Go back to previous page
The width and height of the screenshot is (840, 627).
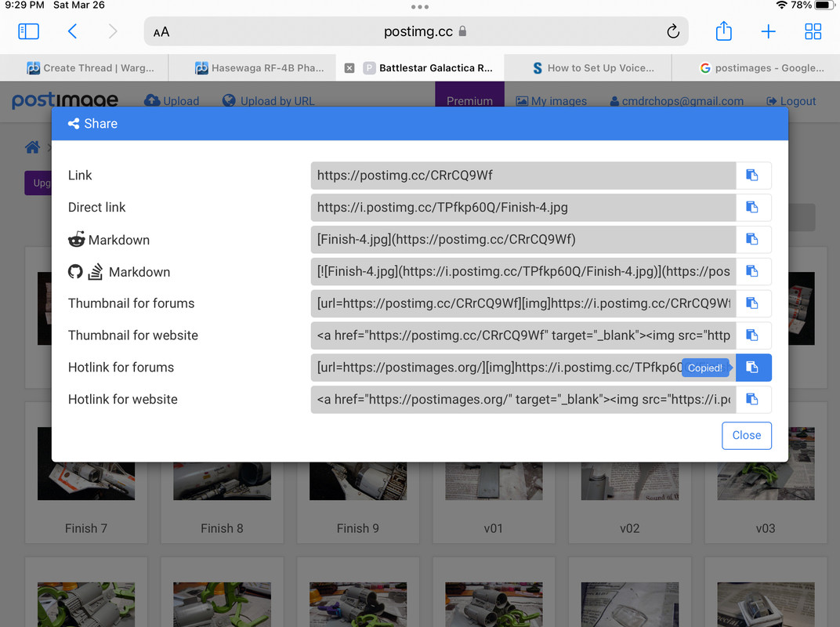pyautogui.click(x=73, y=31)
